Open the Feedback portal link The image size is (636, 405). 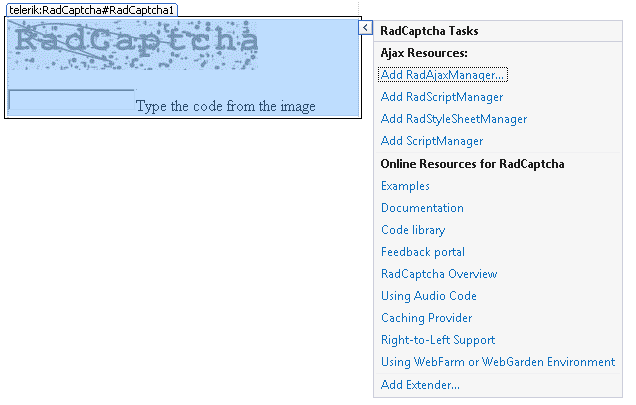point(423,252)
